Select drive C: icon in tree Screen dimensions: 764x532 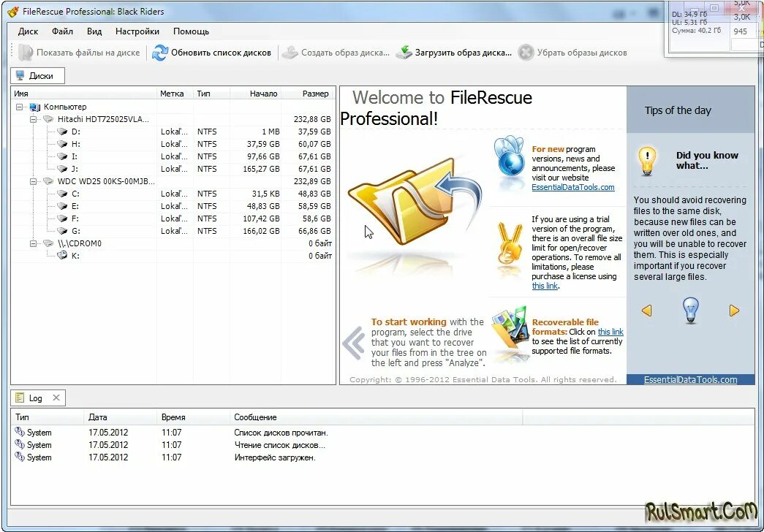pos(62,194)
